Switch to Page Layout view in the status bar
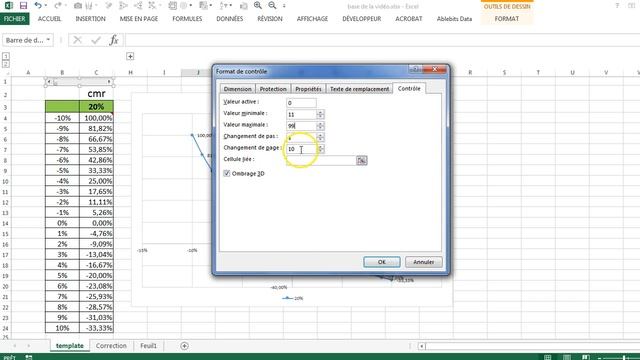Image resolution: width=640 pixels, height=360 pixels. [567, 357]
